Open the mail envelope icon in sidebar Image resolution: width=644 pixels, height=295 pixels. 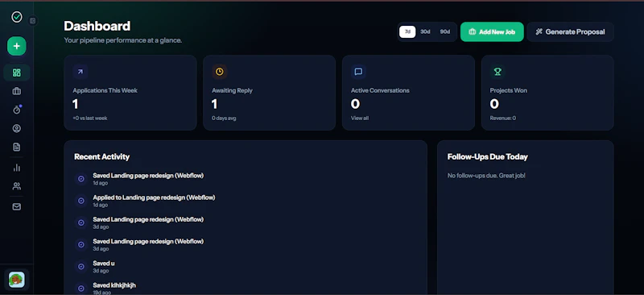[16, 207]
